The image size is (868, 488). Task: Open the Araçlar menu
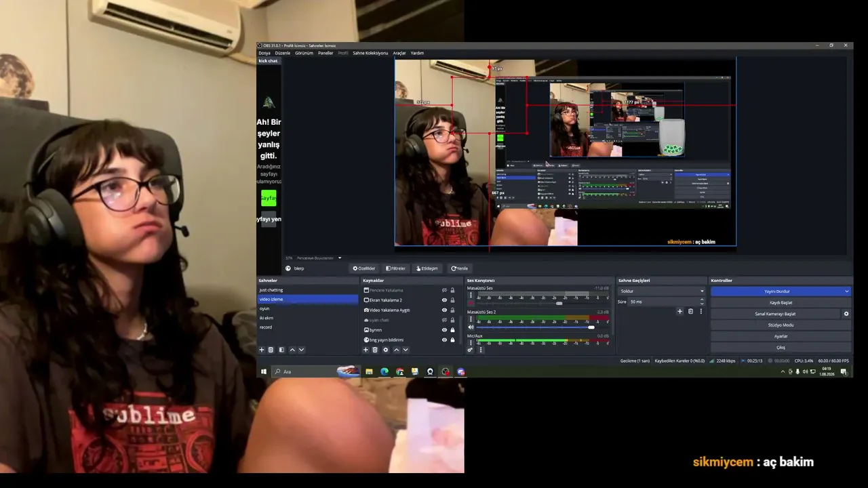[x=399, y=53]
